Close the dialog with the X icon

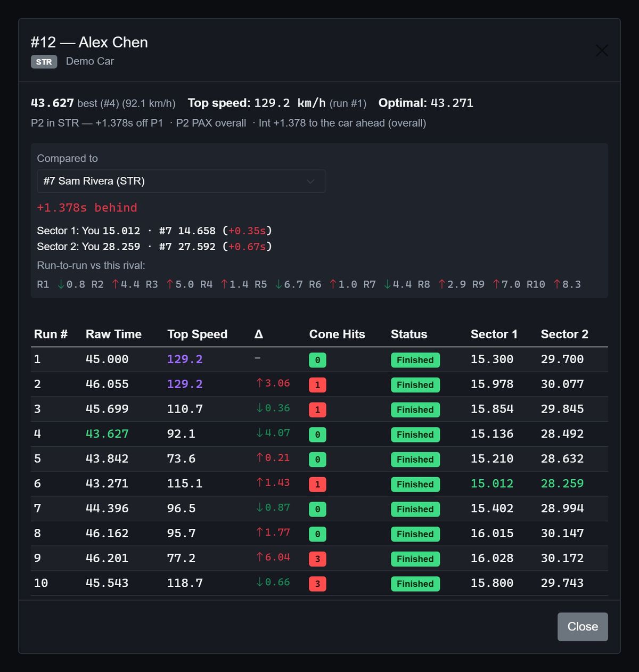(602, 51)
